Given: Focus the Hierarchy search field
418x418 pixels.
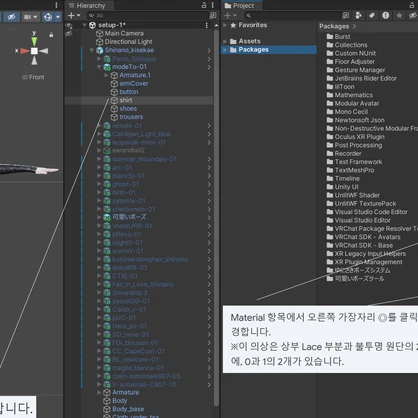Looking at the screenshot, I should 147,16.
